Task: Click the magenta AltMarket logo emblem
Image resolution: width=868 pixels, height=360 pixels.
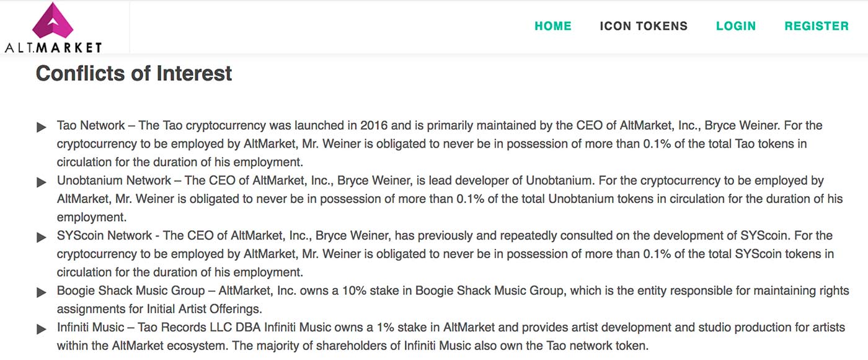Action: [53, 20]
